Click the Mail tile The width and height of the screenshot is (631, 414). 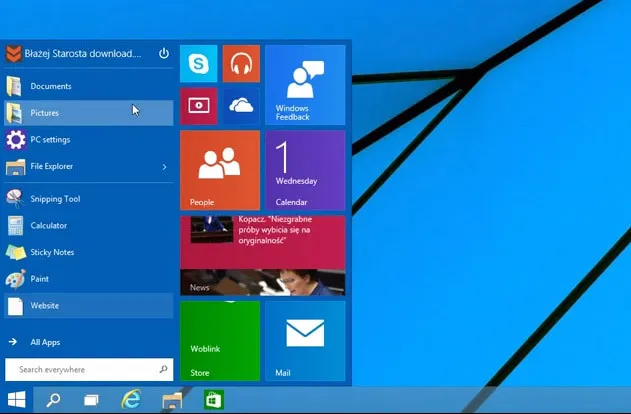click(x=305, y=340)
